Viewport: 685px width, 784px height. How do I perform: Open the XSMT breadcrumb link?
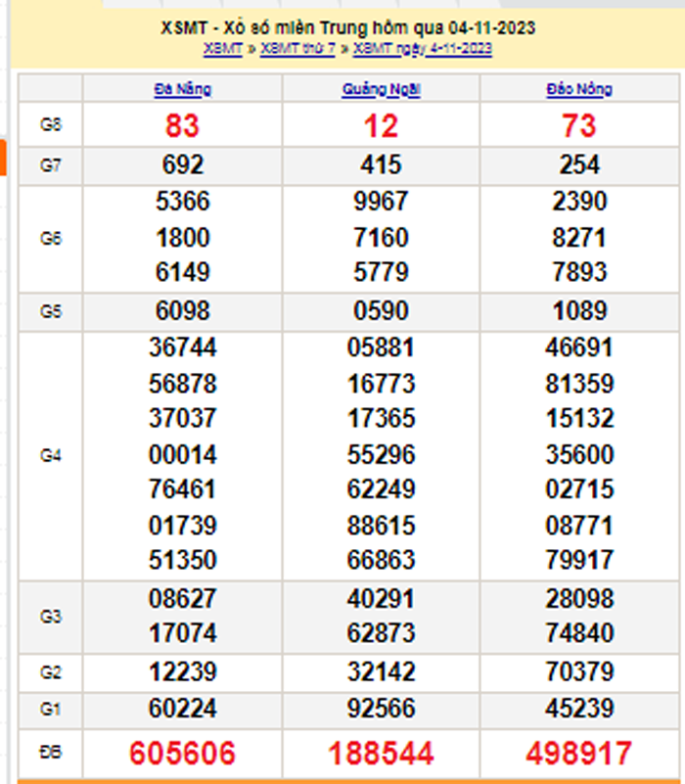coord(223,48)
